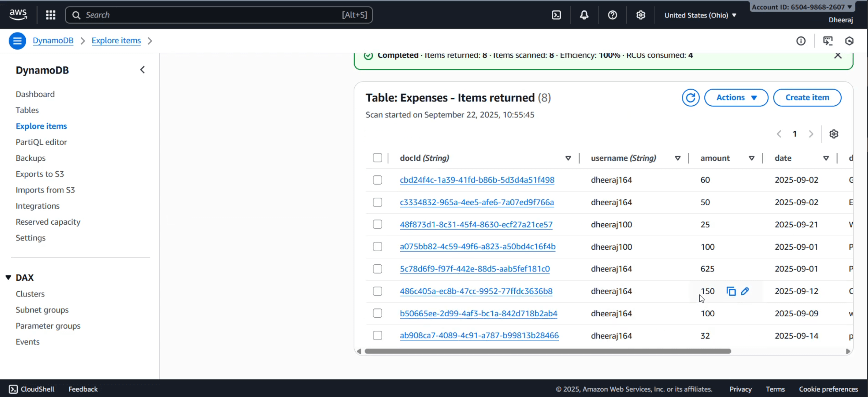The image size is (868, 397).
Task: Dismiss the Completed scan notification
Action: [x=838, y=55]
